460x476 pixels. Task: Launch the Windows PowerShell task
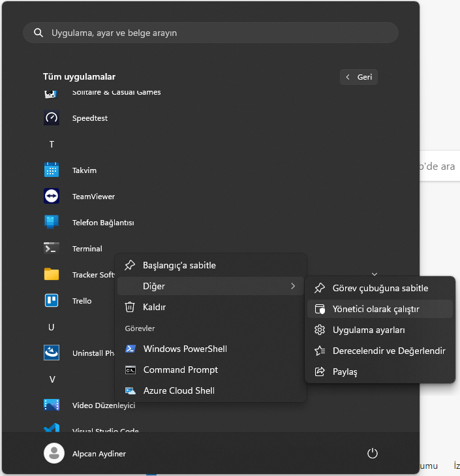[x=211, y=349]
